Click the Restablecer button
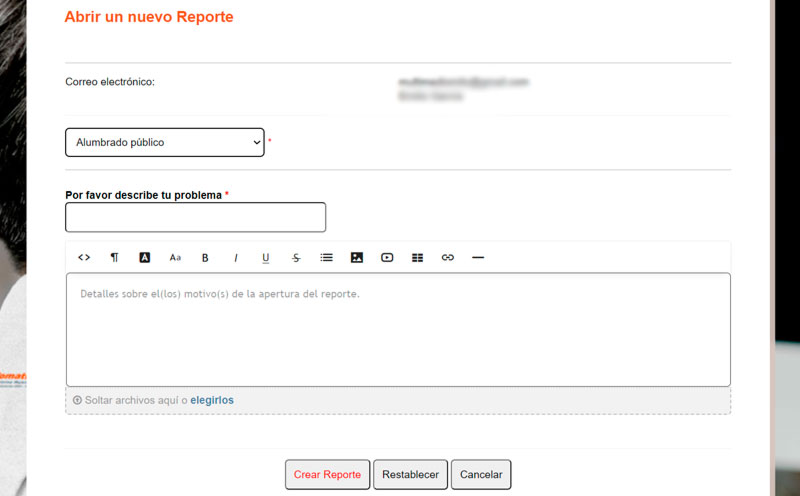 410,475
